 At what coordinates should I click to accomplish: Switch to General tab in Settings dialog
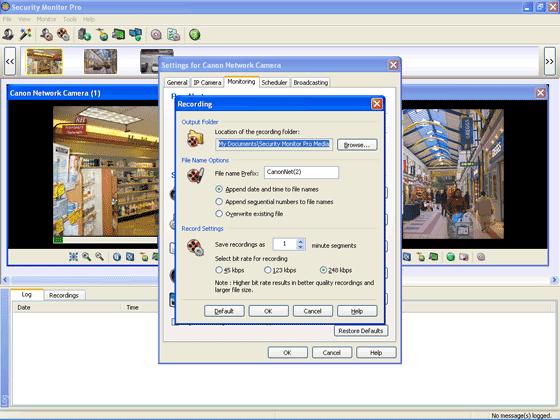[x=177, y=82]
